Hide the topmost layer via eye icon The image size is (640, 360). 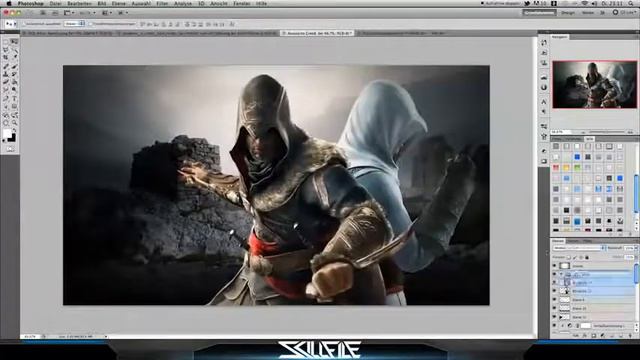click(554, 266)
